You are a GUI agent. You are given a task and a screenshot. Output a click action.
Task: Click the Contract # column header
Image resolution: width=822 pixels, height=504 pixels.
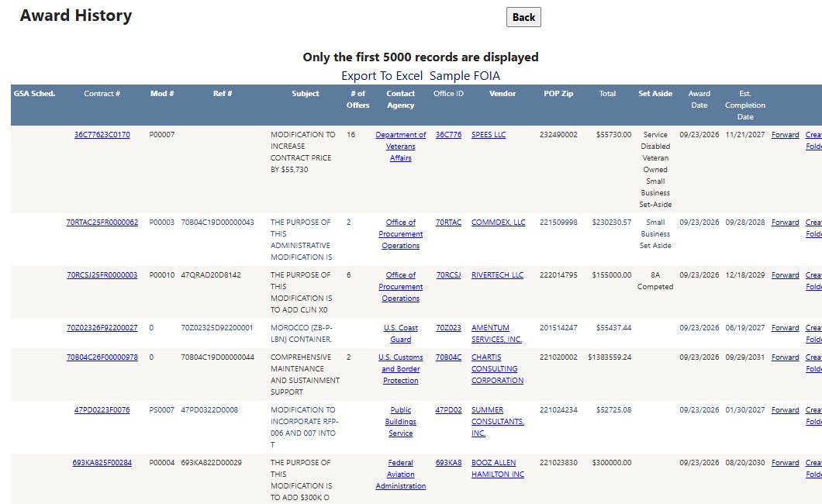(102, 94)
